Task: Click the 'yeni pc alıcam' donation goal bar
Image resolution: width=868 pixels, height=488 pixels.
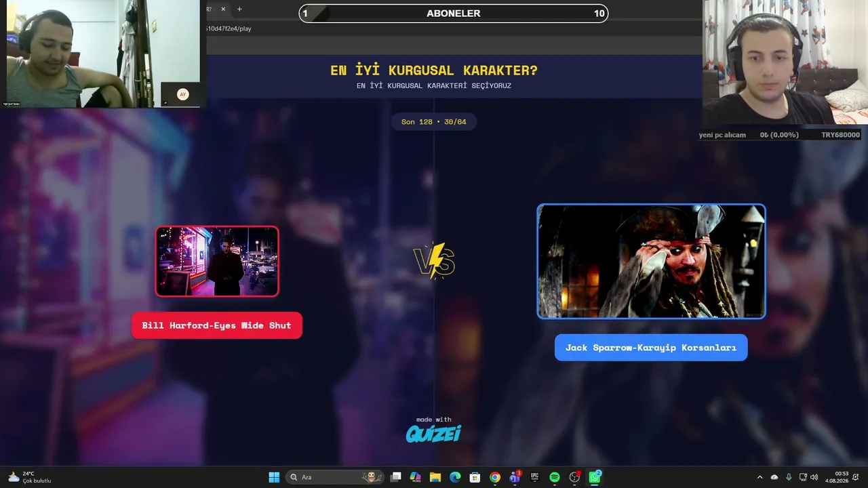Action: click(x=779, y=135)
